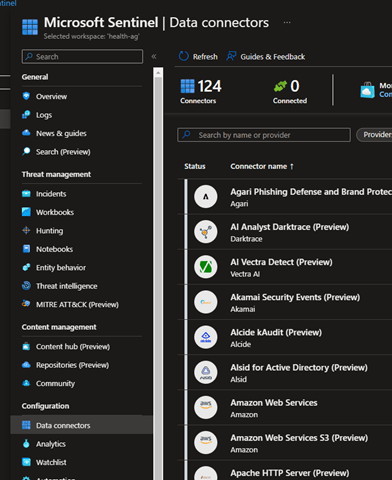
Task: Click the Alcide connector logo
Action: tap(206, 337)
